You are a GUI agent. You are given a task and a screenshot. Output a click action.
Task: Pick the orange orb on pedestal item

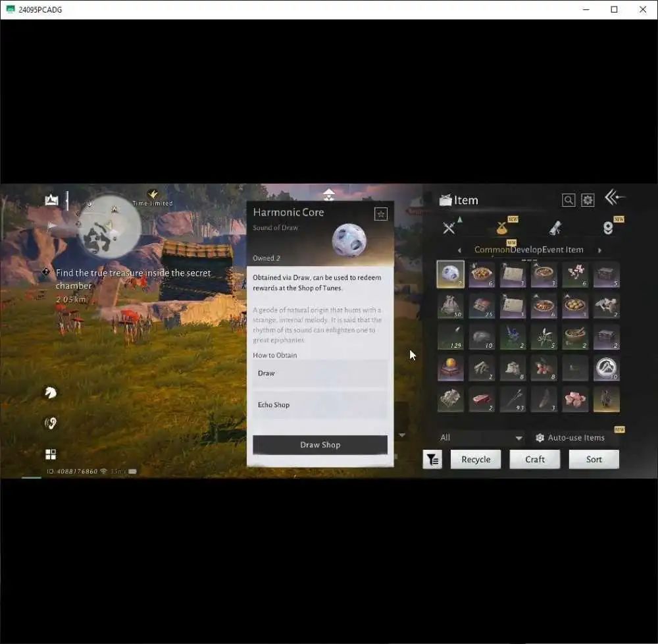coord(450,368)
